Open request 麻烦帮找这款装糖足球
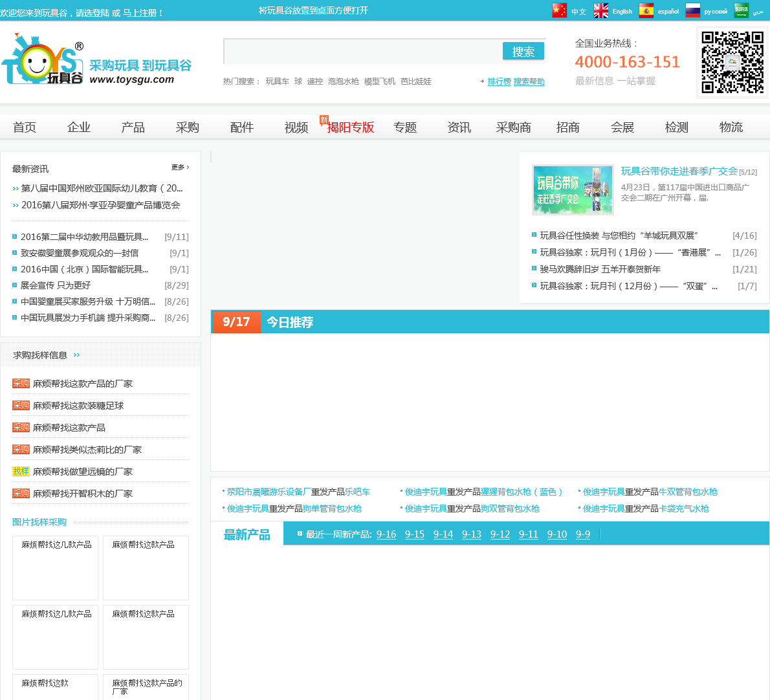The width and height of the screenshot is (770, 700). tap(78, 406)
